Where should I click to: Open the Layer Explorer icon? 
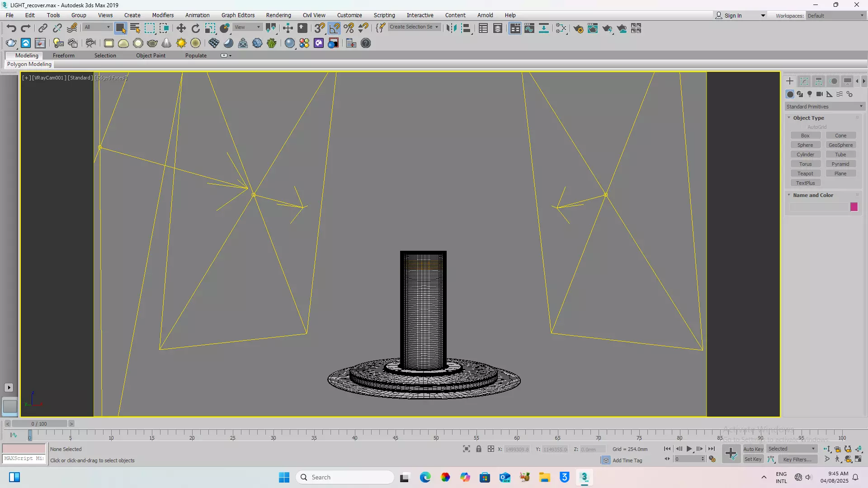[498, 28]
